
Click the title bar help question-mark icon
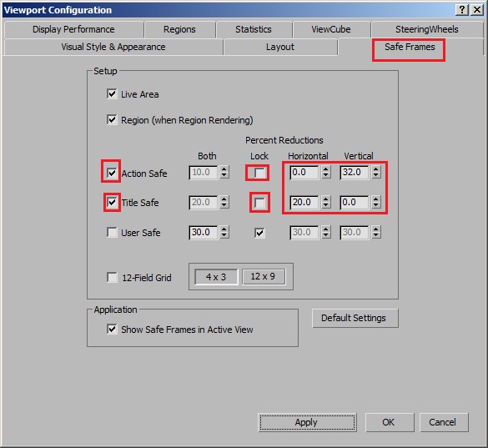click(462, 10)
